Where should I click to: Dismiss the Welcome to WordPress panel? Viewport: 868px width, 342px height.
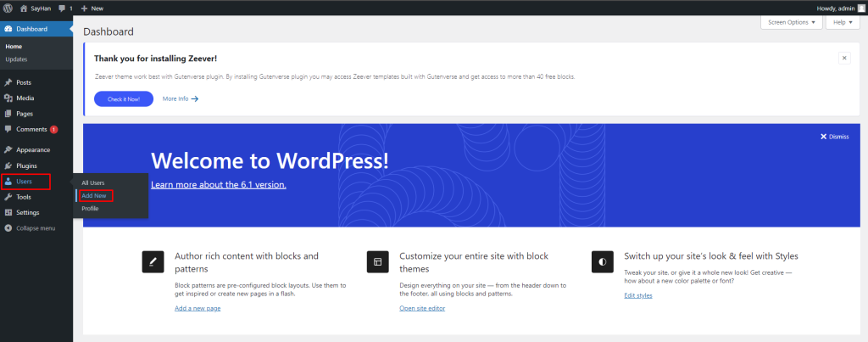click(x=834, y=137)
